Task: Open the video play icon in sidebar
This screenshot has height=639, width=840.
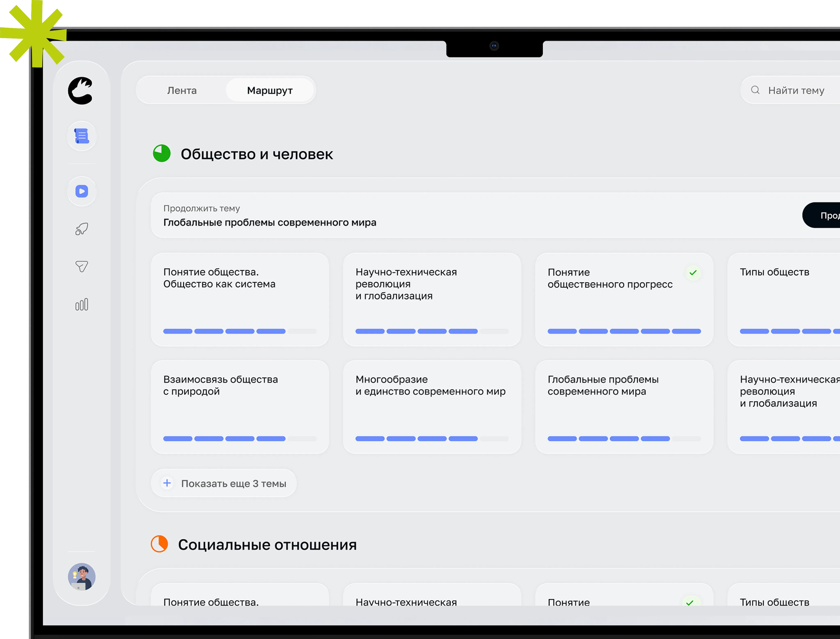Action: point(82,191)
